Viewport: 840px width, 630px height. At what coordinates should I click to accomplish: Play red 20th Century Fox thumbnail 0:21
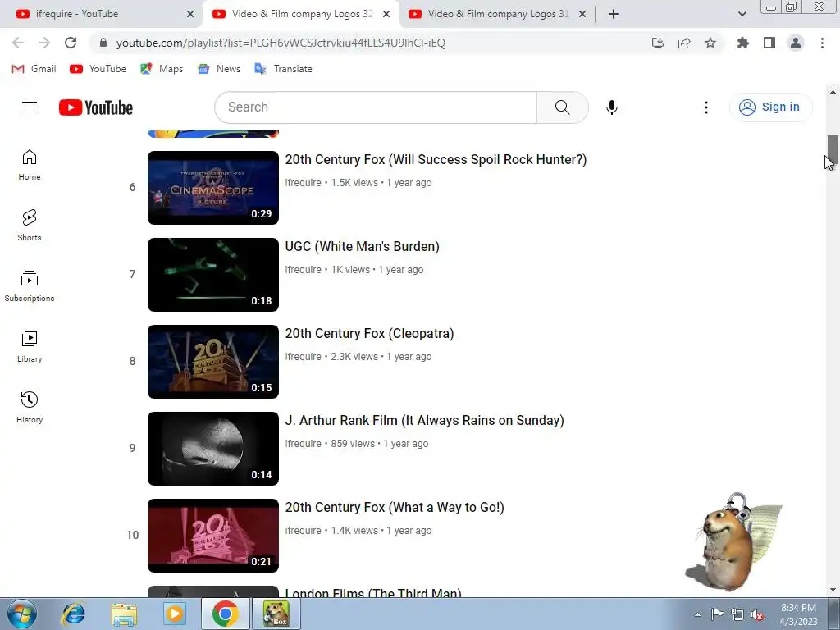[213, 536]
